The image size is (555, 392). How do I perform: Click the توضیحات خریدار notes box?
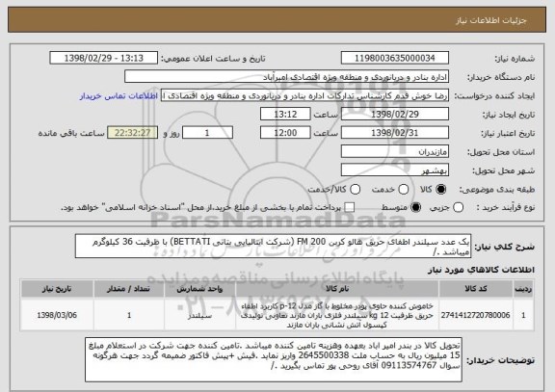click(x=274, y=360)
